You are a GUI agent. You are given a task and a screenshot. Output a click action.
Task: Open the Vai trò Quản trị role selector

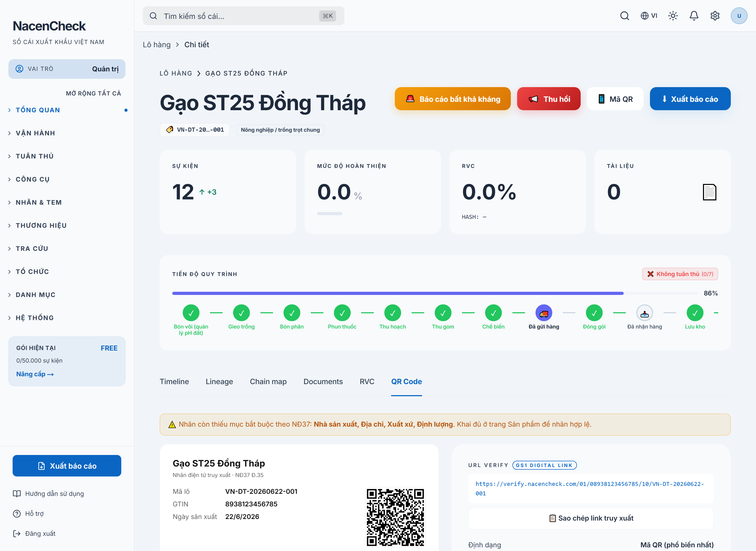point(67,69)
